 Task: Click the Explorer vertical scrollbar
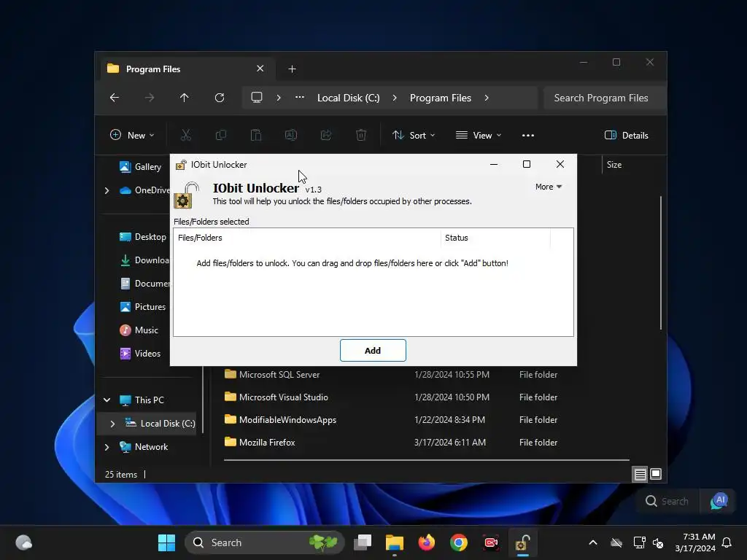tap(661, 262)
